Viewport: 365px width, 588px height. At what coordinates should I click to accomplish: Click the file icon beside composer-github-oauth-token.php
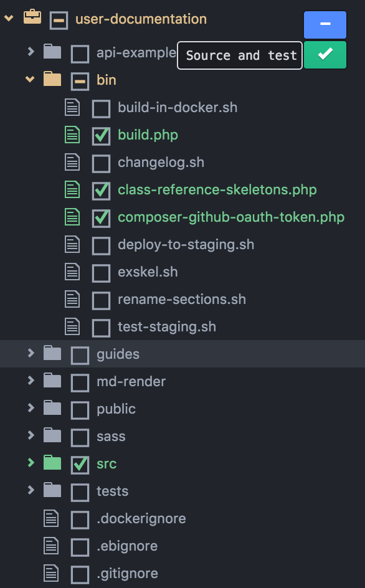72,217
